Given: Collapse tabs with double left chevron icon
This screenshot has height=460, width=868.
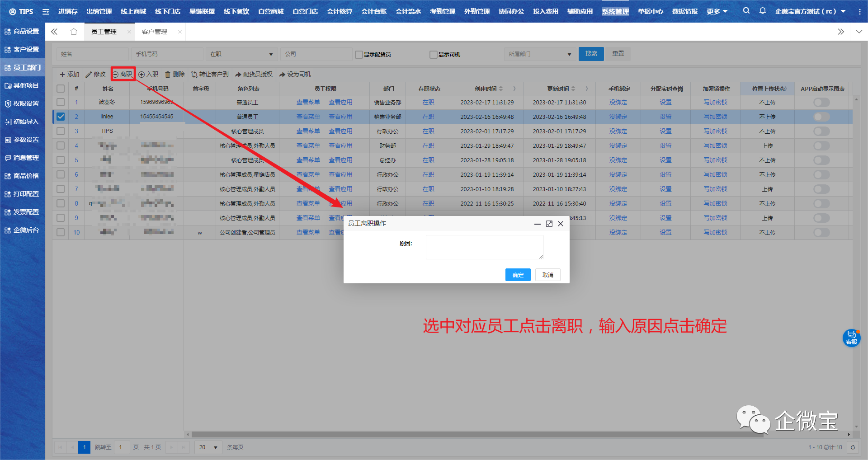Looking at the screenshot, I should pyautogui.click(x=54, y=32).
